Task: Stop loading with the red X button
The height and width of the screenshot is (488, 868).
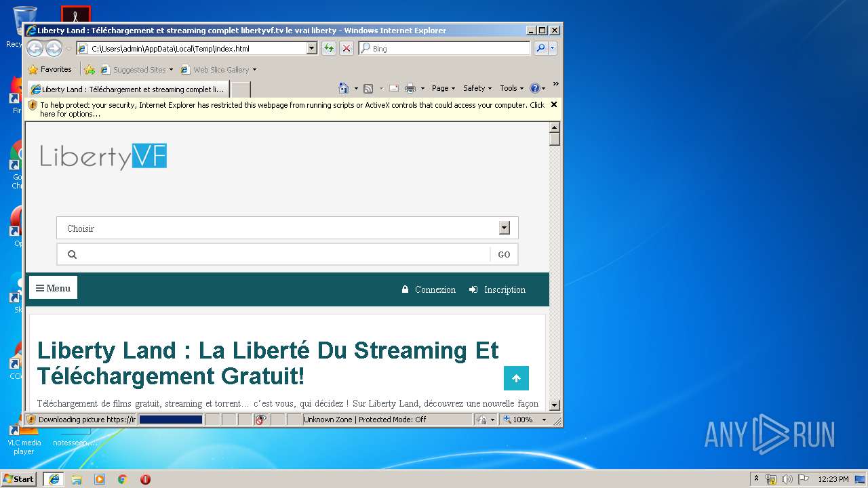Action: point(347,48)
